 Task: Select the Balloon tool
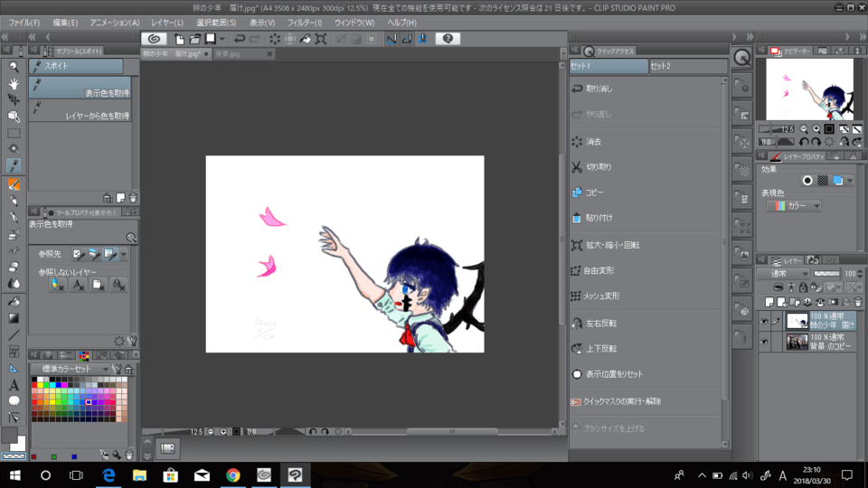coord(14,401)
